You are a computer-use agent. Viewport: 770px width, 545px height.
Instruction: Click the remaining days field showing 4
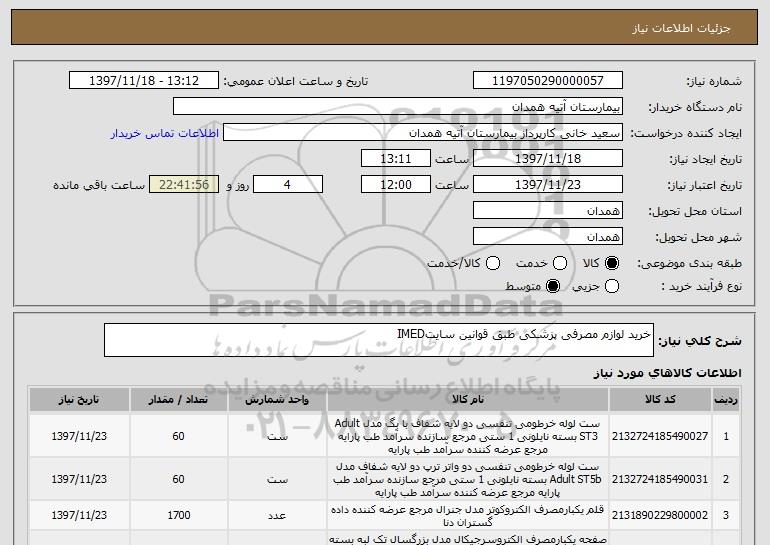click(288, 185)
